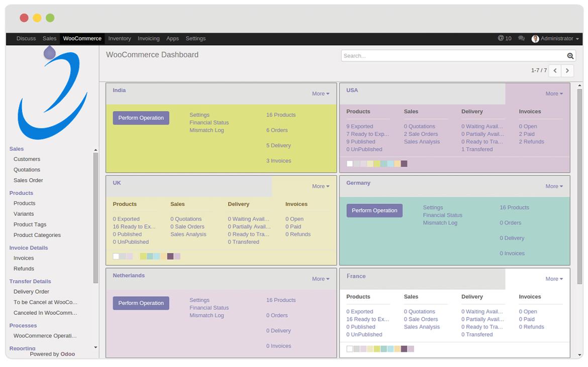The width and height of the screenshot is (588, 367).
Task: Expand the More dropdown on India card
Action: (320, 93)
